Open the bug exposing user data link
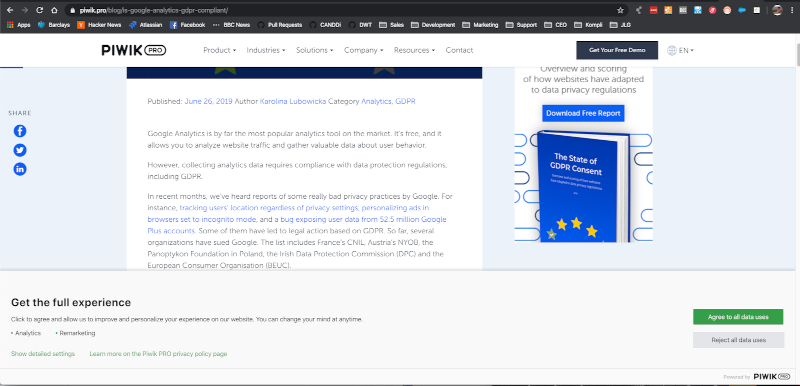 [x=360, y=219]
